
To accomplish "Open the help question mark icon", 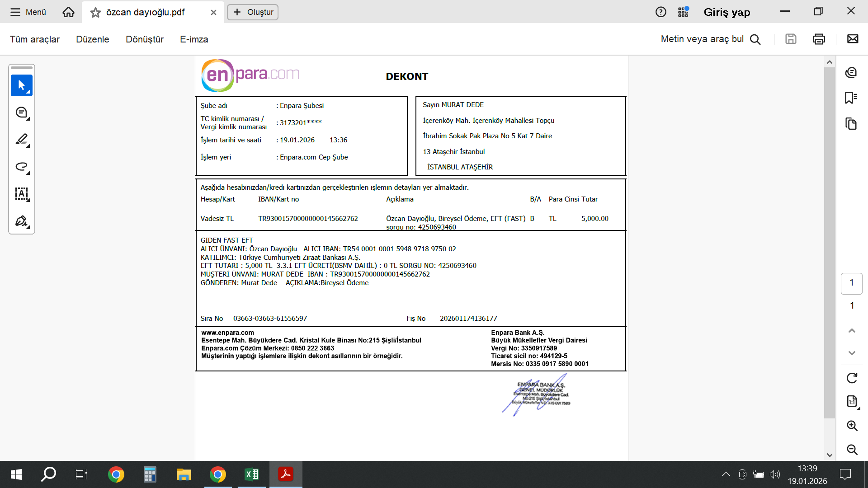I will click(660, 12).
